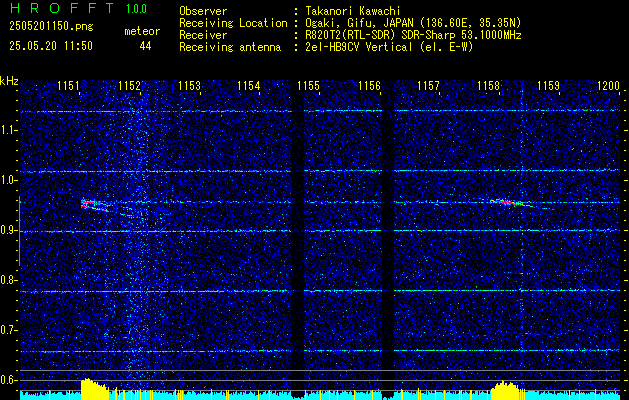Click the meteor label above the count
The image size is (629, 400).
tap(142, 31)
